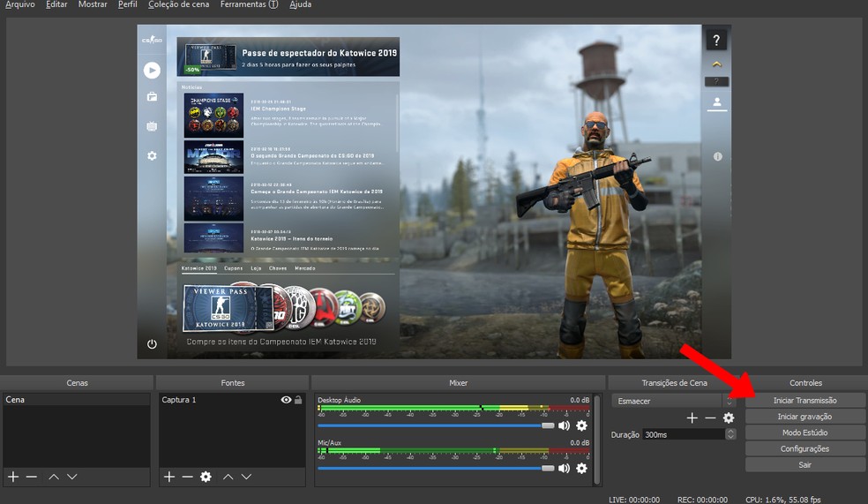Click the Duração 300ms field

click(685, 434)
